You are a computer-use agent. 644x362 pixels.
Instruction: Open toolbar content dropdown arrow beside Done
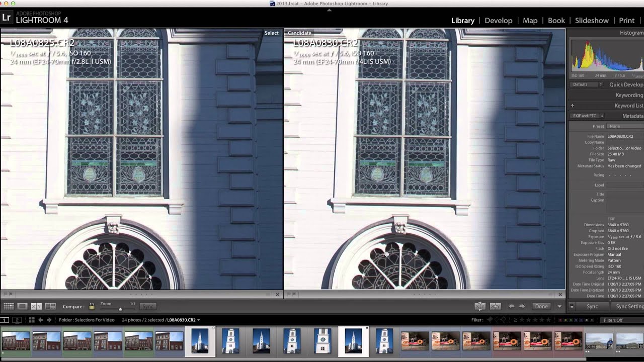[x=559, y=306]
